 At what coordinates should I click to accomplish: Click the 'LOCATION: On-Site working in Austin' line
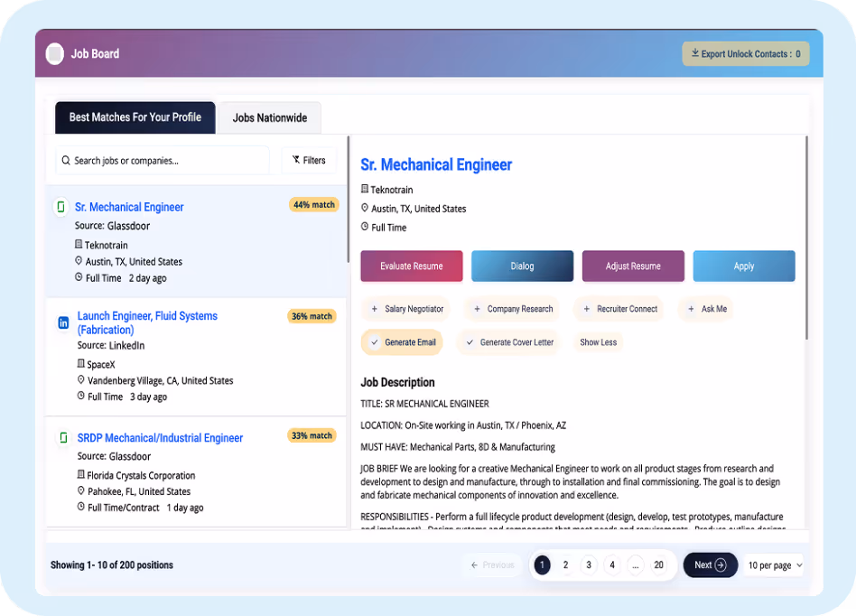point(463,425)
